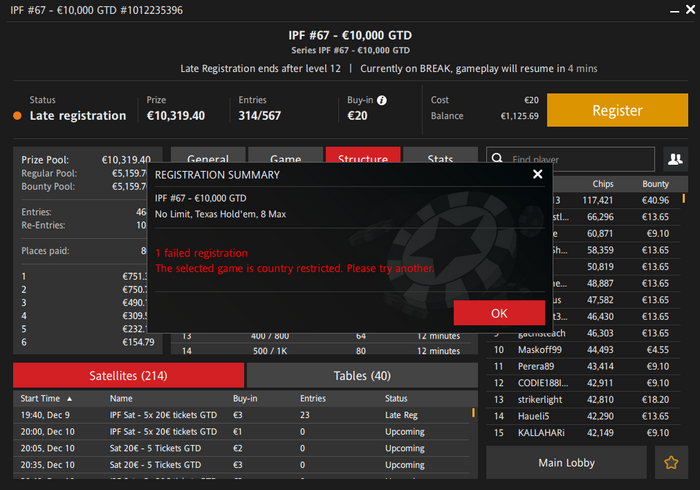Click the favorite star icon
Viewport: 700px width, 490px height.
[x=671, y=463]
